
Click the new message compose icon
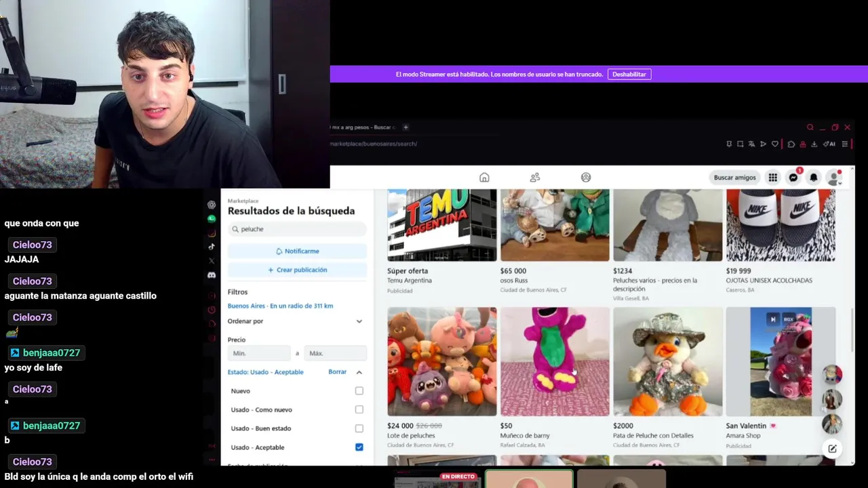832,449
